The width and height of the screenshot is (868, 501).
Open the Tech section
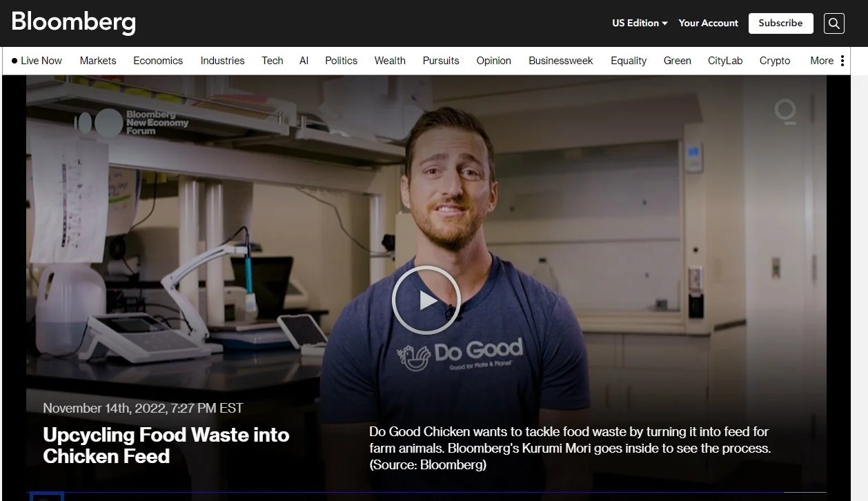click(273, 61)
